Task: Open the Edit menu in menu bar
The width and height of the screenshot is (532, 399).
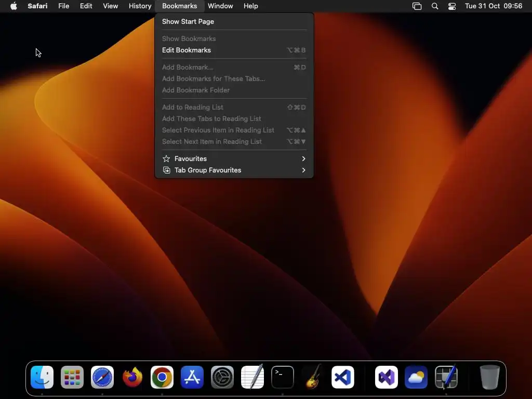Action: (86, 6)
